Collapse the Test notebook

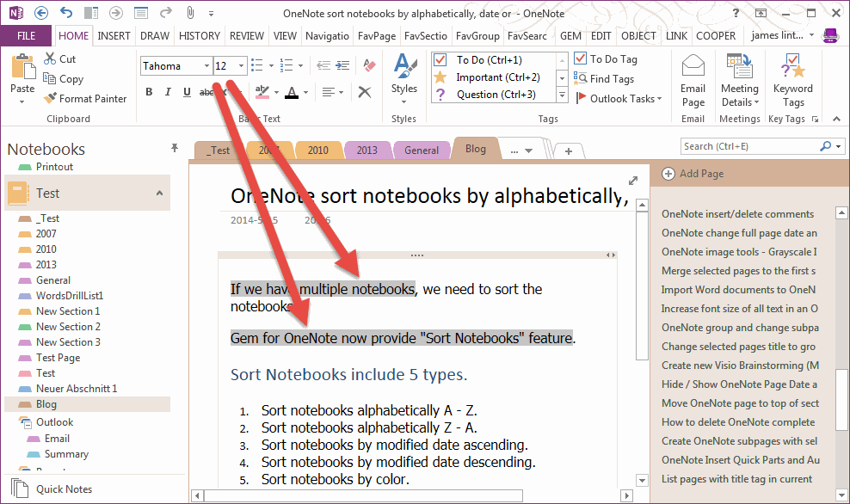(x=159, y=193)
